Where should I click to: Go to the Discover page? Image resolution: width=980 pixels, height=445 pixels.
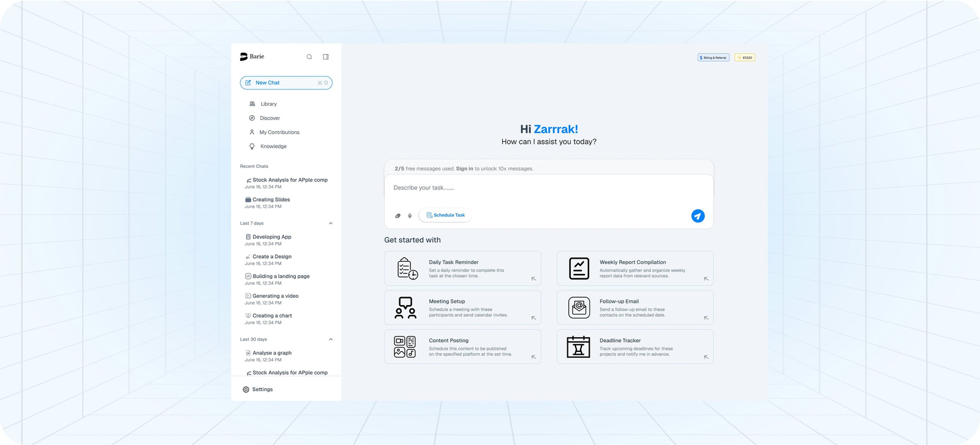tap(269, 118)
